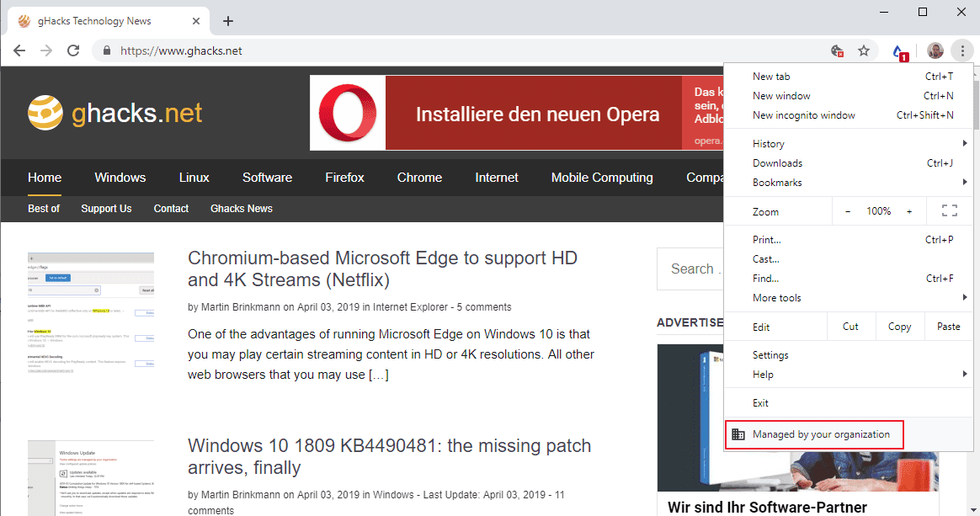
Task: Select Exit from the menu
Action: coord(848,403)
